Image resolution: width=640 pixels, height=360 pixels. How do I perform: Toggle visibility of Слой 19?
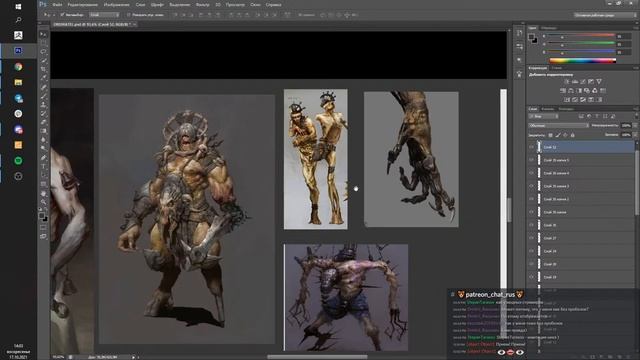click(x=531, y=277)
